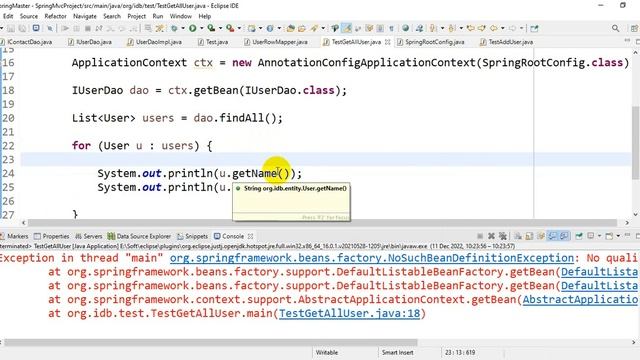The image size is (640, 360).
Task: Open the Markers view tab
Action: pyautogui.click(x=15, y=236)
